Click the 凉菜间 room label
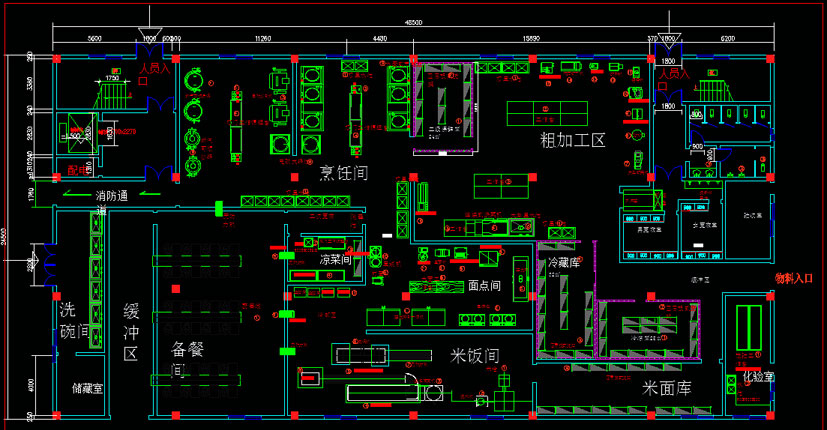Viewport: 827px width, 430px height. pos(336,260)
